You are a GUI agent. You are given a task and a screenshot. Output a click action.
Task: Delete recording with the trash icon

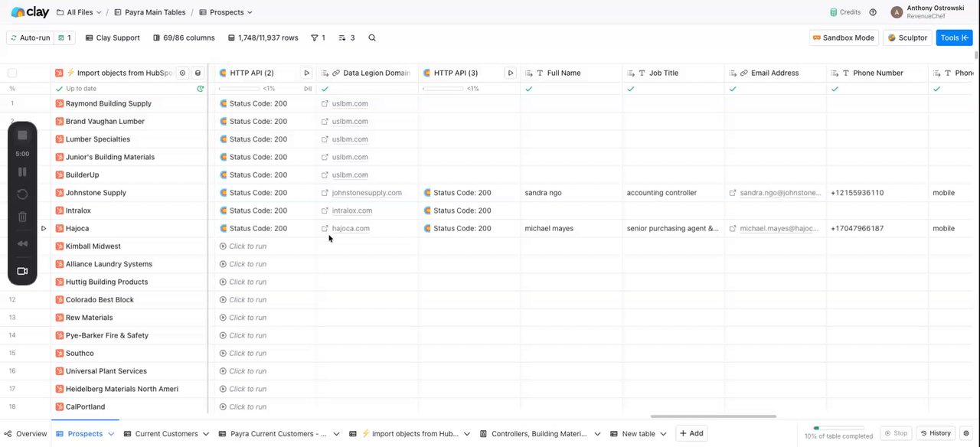pos(22,217)
